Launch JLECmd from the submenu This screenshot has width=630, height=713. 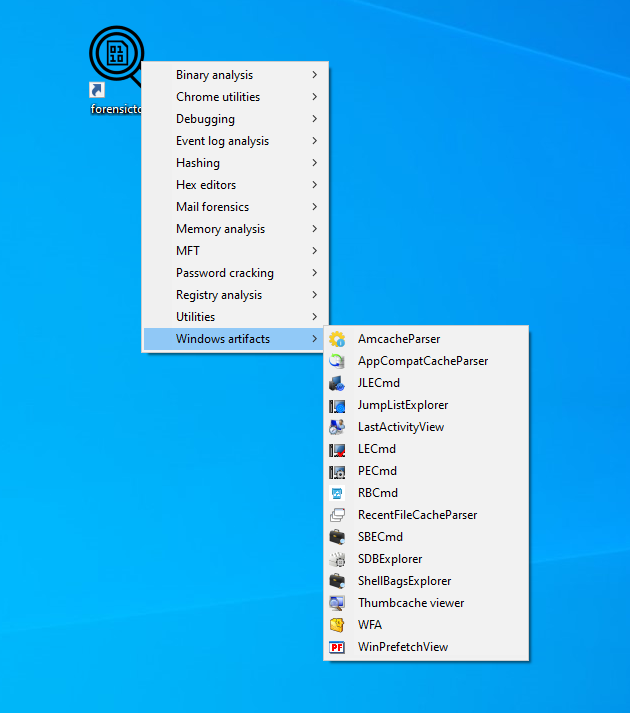(426, 383)
